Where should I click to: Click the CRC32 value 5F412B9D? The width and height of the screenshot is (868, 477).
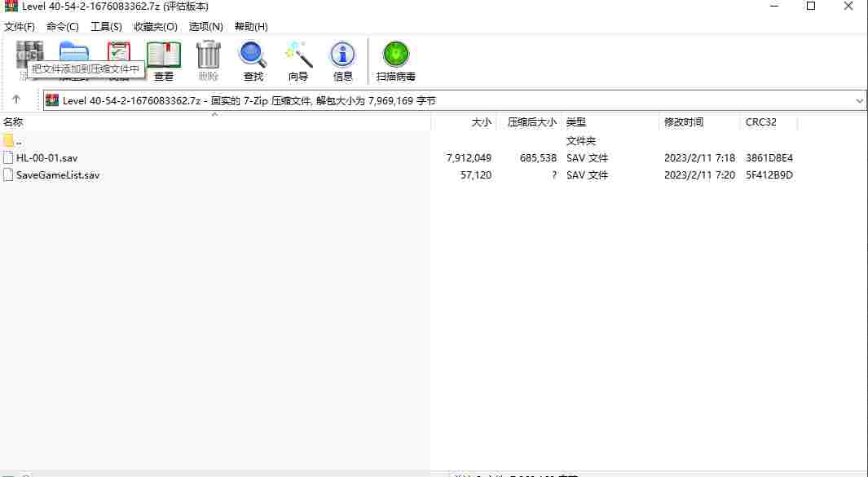click(769, 175)
